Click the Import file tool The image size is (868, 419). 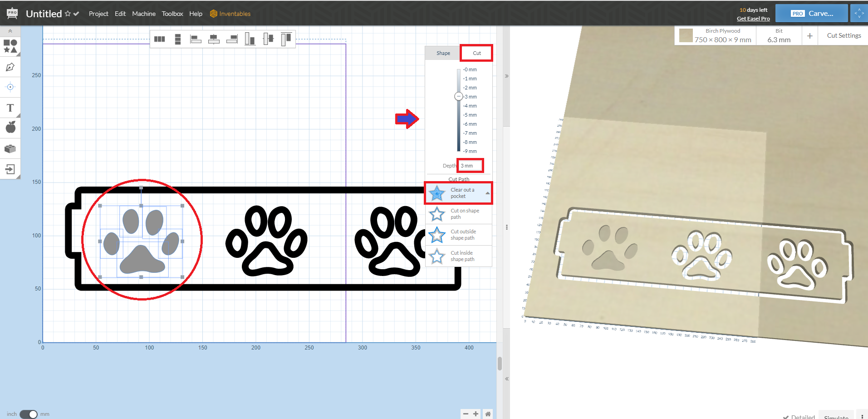[10, 169]
